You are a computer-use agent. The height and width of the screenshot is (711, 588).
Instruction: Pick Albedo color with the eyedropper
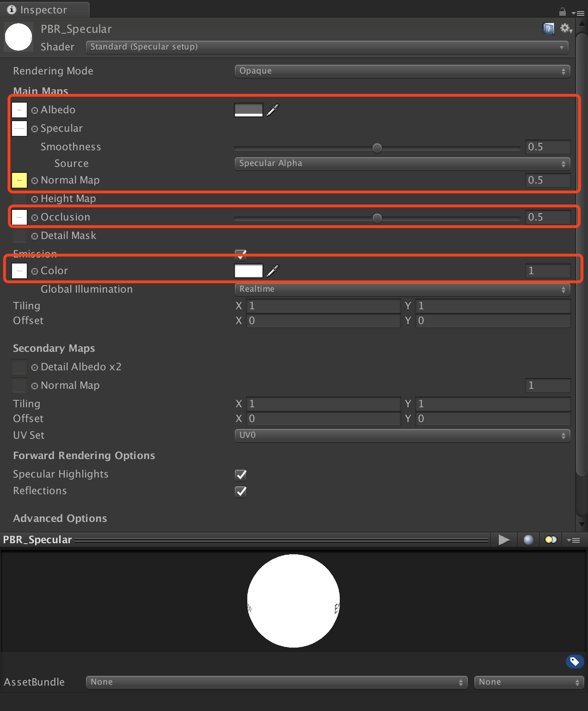click(273, 110)
